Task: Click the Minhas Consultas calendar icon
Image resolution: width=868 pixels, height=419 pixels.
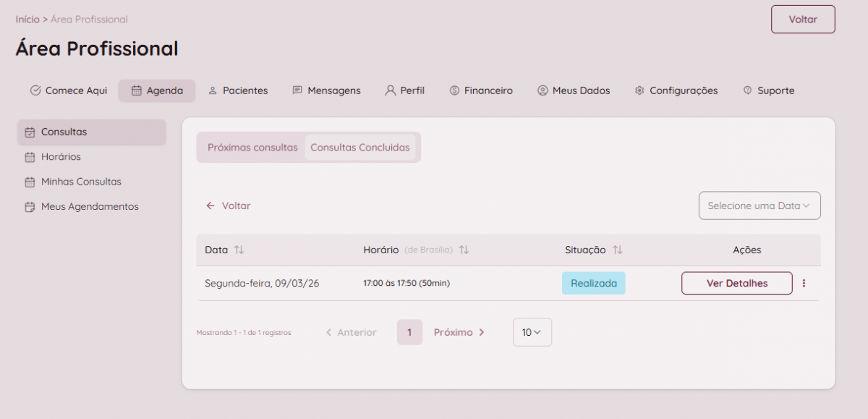Action: [x=30, y=182]
